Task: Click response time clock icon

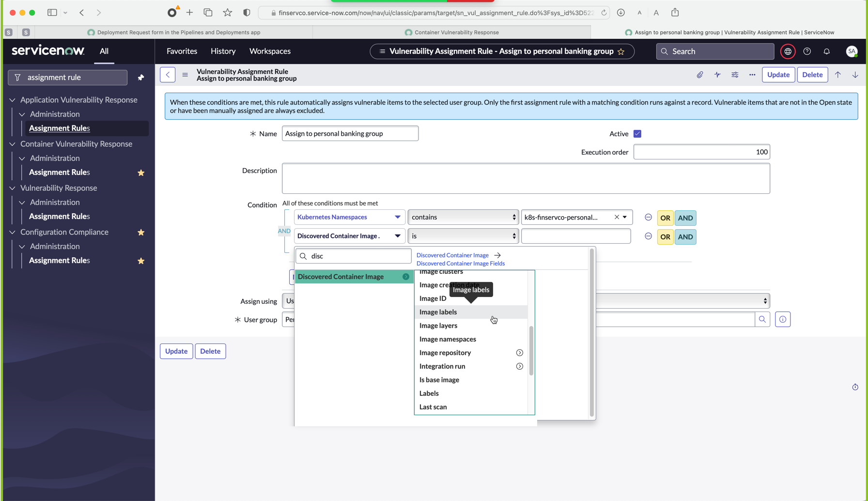Action: [x=855, y=387]
